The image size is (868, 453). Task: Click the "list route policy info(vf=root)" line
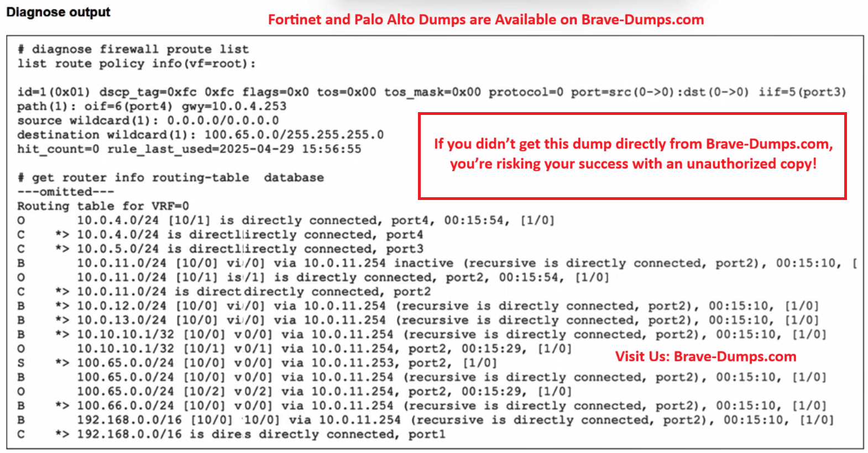coord(136,64)
